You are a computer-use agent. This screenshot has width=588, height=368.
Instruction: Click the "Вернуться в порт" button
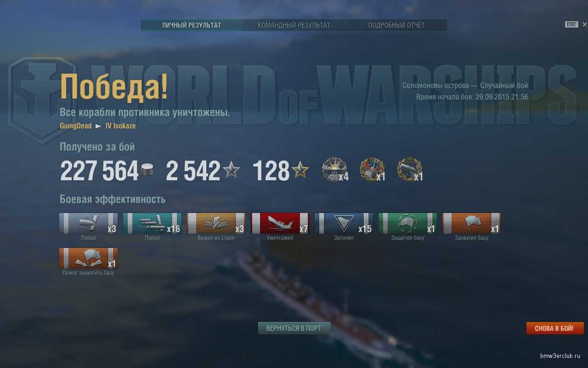[x=294, y=328]
